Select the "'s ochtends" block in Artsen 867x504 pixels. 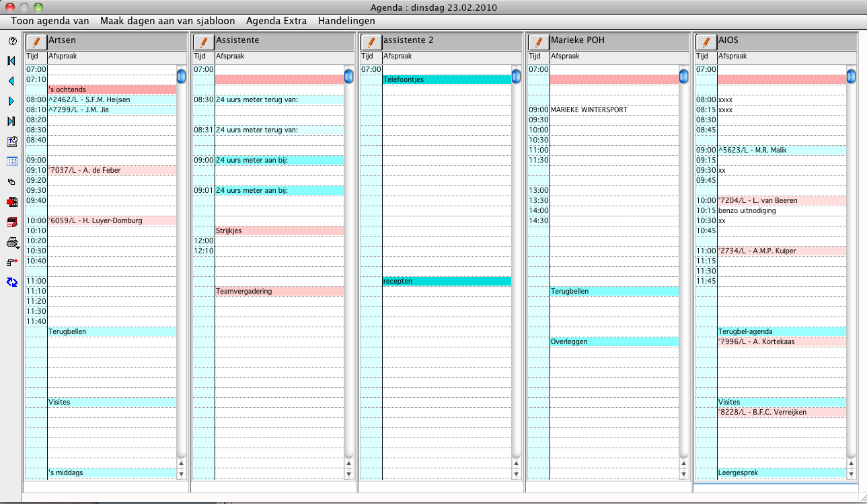click(x=112, y=89)
